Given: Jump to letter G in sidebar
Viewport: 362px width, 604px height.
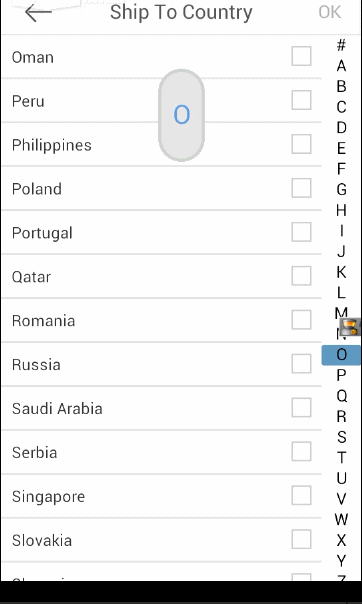Looking at the screenshot, I should pos(341,190).
